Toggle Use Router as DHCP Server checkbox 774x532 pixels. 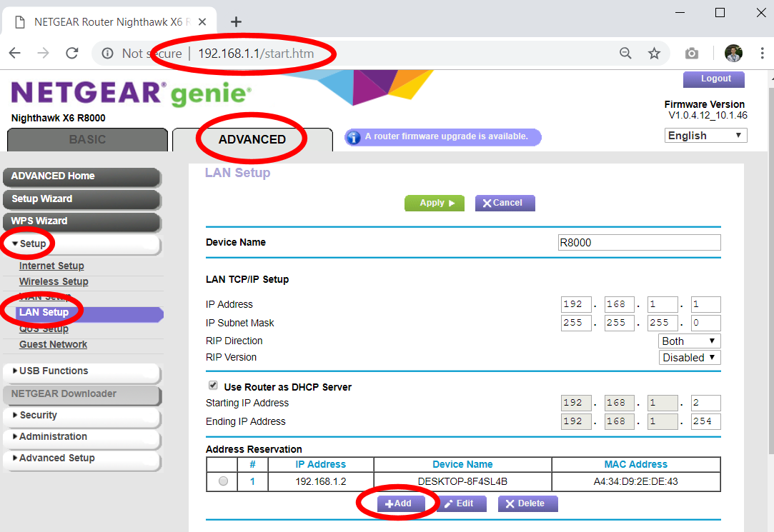[x=213, y=386]
